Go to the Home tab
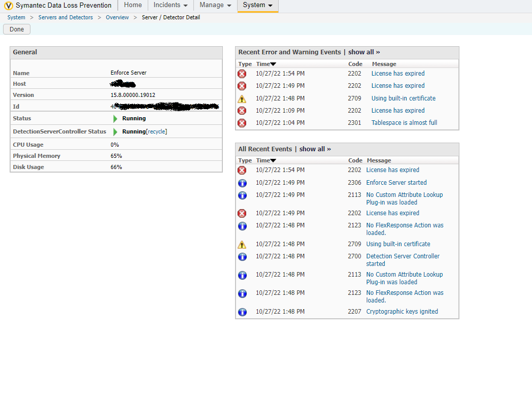The height and width of the screenshot is (403, 532). pos(133,5)
